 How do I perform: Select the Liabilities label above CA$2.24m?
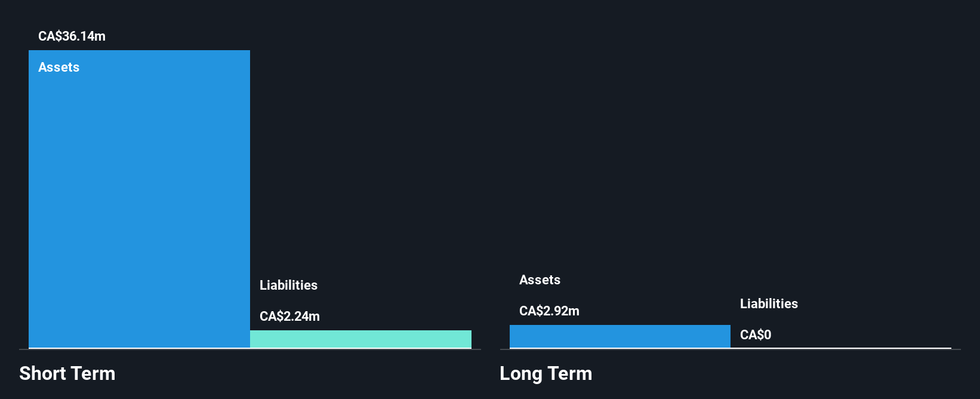tap(288, 286)
